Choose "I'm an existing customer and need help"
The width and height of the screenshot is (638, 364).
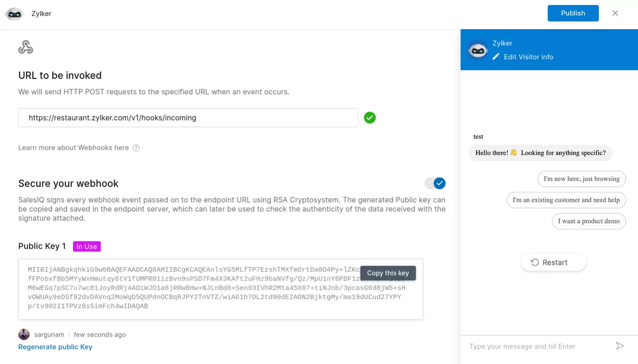pyautogui.click(x=566, y=200)
